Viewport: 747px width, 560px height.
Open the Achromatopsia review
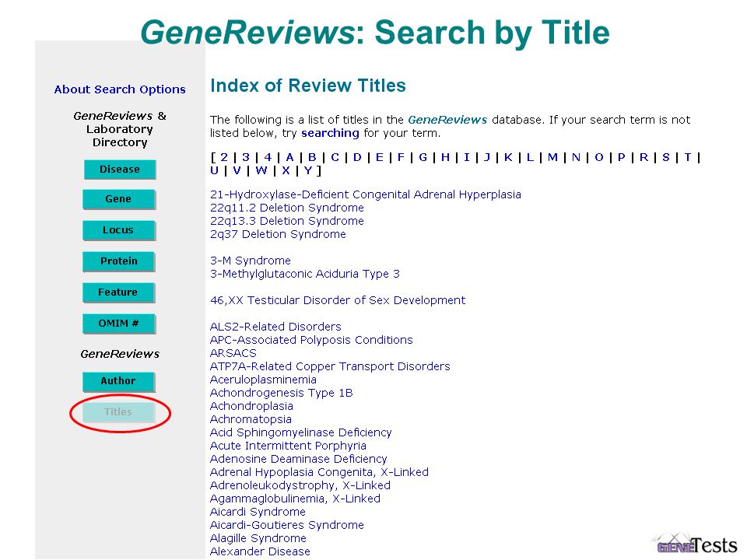tap(251, 419)
